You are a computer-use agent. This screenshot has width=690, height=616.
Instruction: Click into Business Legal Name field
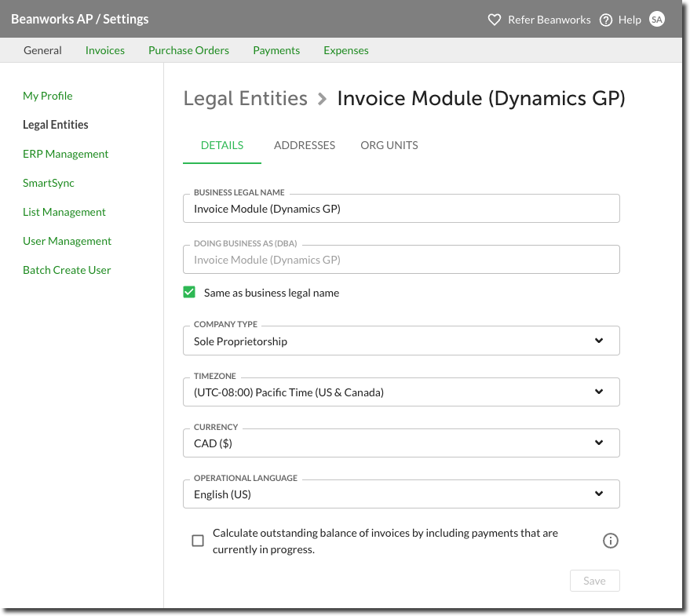point(401,209)
